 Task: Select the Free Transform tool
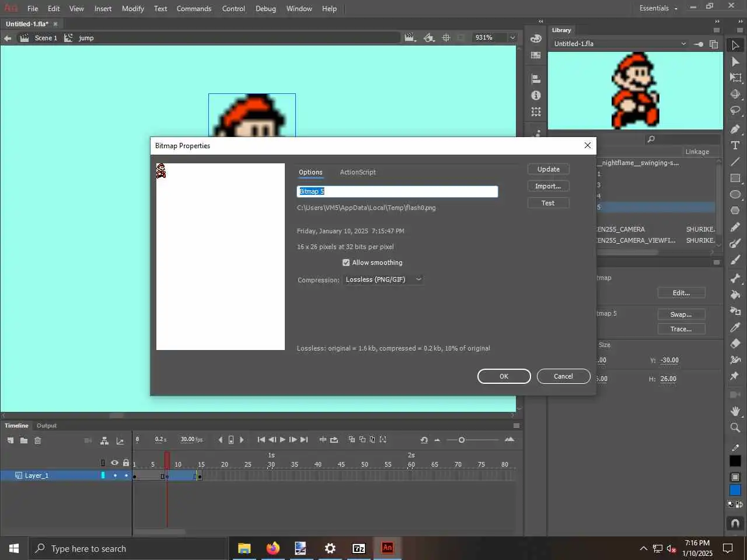[735, 78]
